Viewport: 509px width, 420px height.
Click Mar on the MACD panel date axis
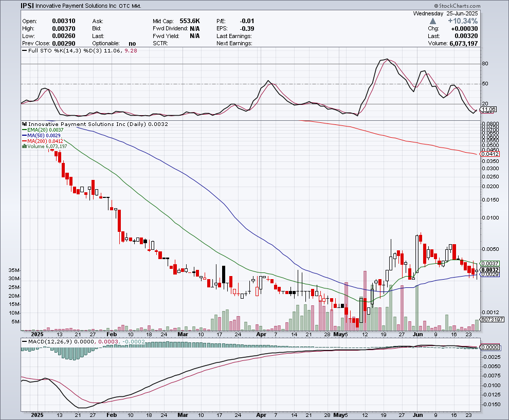(183, 415)
